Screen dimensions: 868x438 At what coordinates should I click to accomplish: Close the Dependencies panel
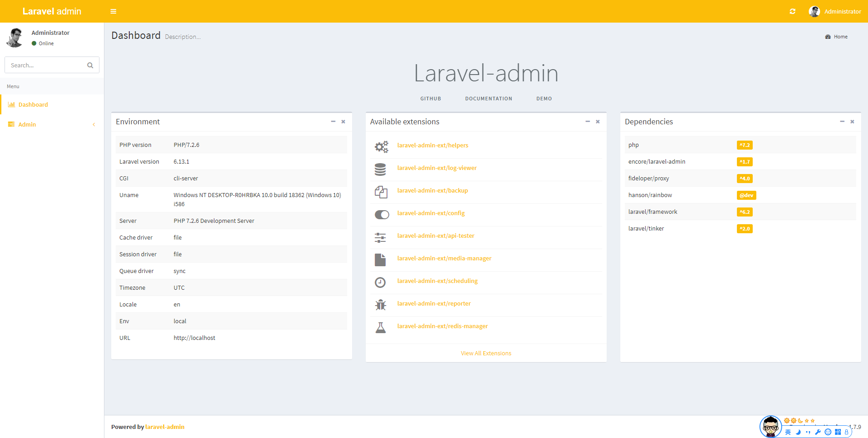(x=852, y=122)
